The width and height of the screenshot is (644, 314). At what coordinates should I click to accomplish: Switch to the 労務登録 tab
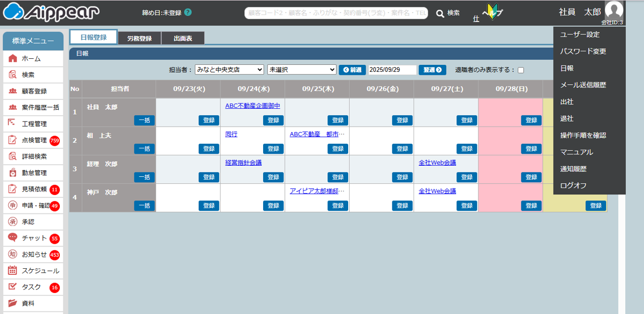(x=139, y=38)
